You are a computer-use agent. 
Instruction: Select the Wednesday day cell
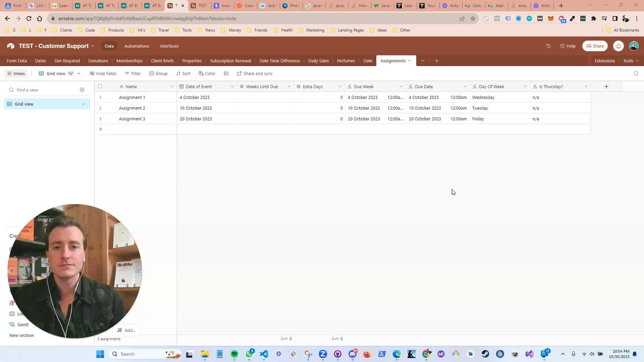pos(500,98)
